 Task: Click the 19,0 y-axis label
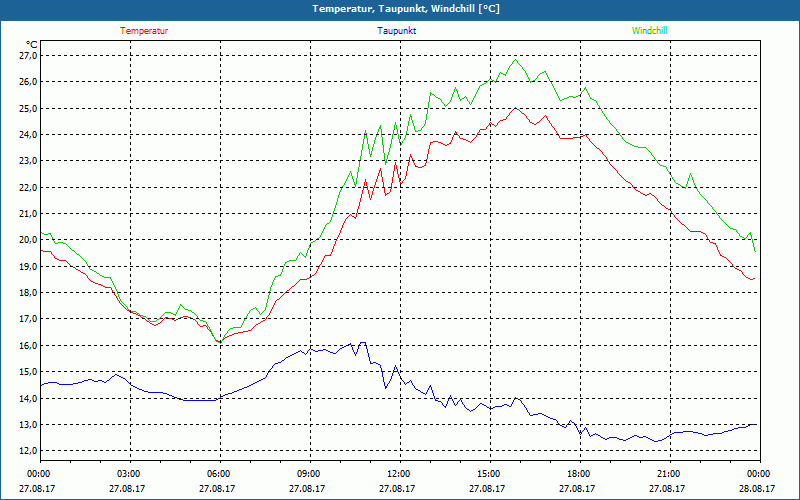tap(29, 267)
